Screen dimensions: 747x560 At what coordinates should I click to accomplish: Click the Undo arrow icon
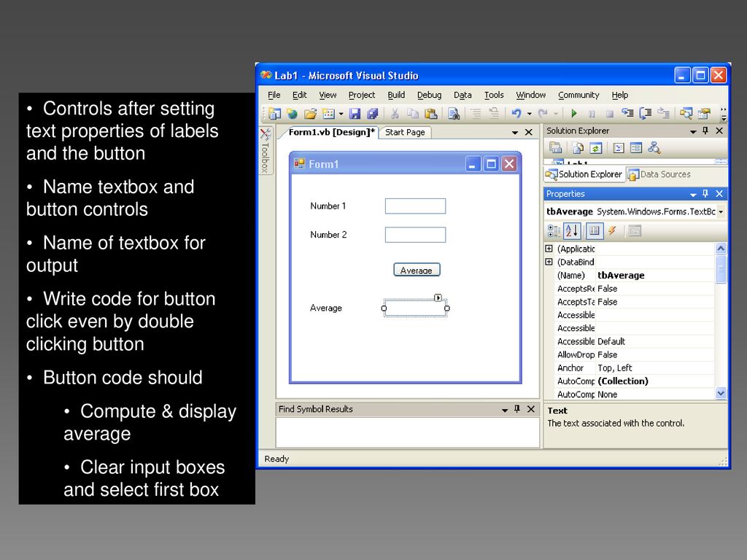516,113
